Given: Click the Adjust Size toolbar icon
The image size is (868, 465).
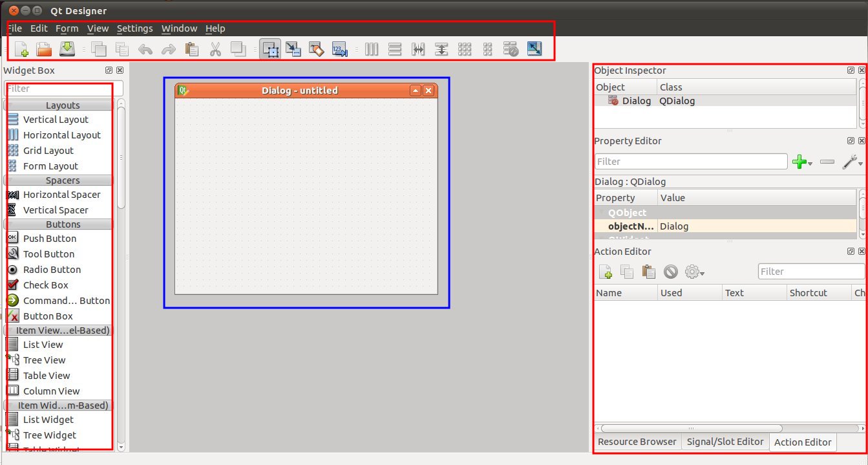Looking at the screenshot, I should 535,49.
